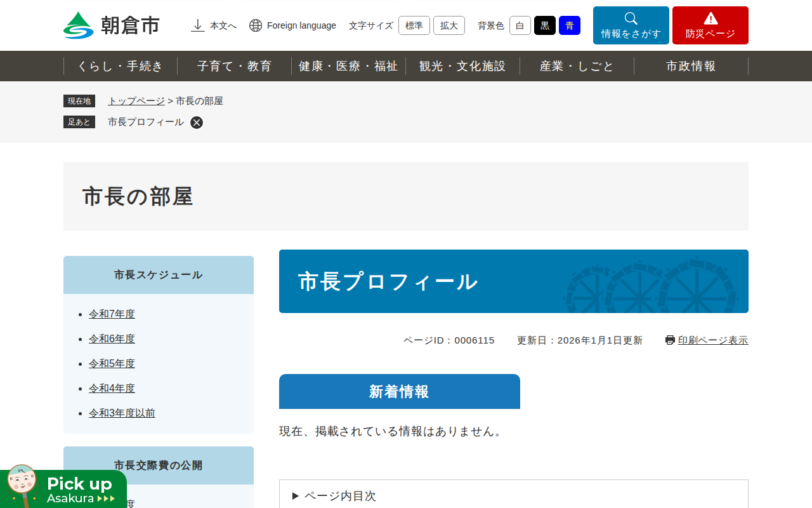The image size is (812, 508).
Task: Select the white 白 background color
Action: 520,25
